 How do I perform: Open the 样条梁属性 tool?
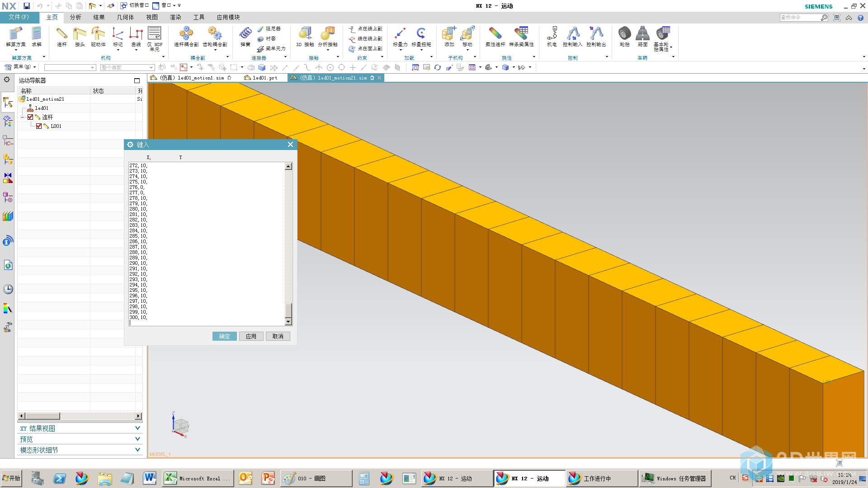pos(521,36)
